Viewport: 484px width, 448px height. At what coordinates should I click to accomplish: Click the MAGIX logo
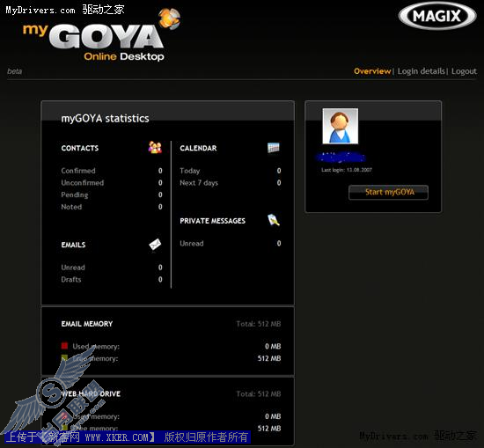(x=437, y=16)
